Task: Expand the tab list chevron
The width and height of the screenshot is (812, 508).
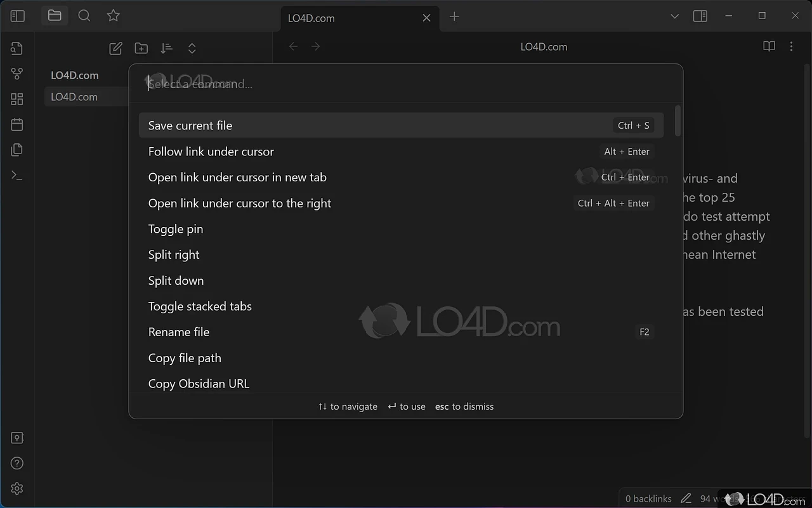Action: point(674,16)
